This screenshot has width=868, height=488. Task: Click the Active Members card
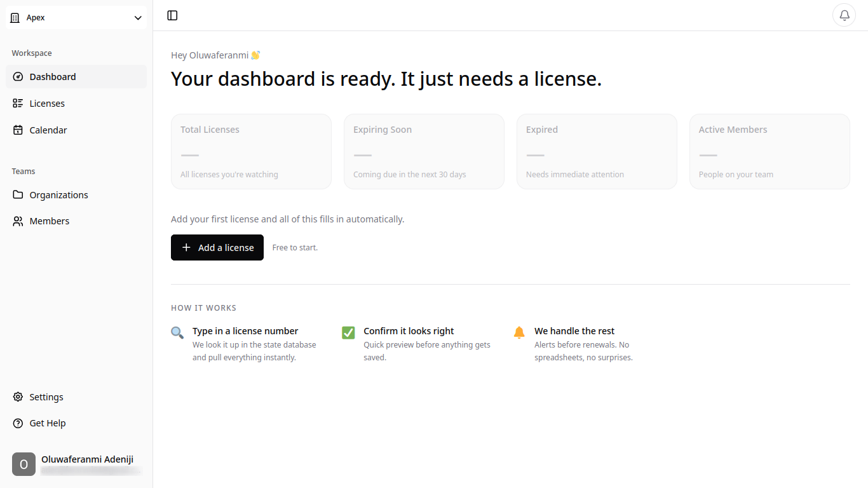[770, 151]
